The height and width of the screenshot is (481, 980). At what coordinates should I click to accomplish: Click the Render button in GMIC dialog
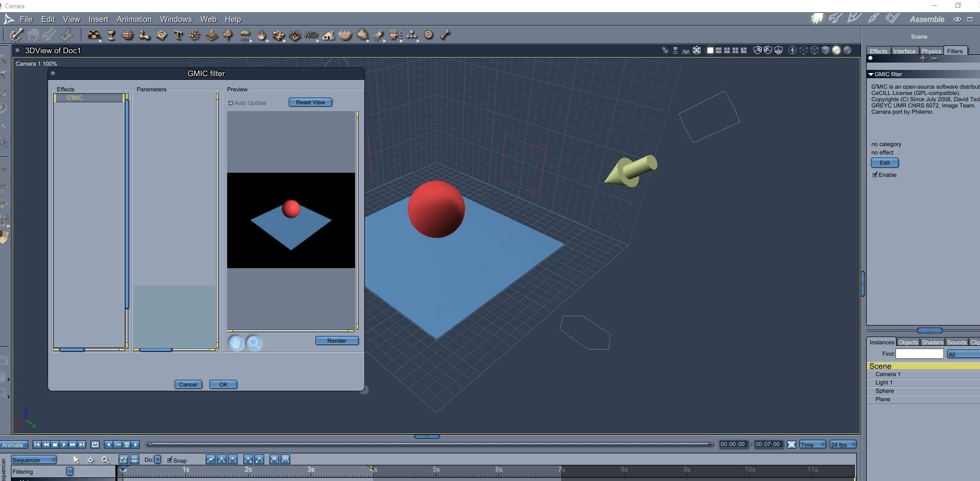[337, 341]
